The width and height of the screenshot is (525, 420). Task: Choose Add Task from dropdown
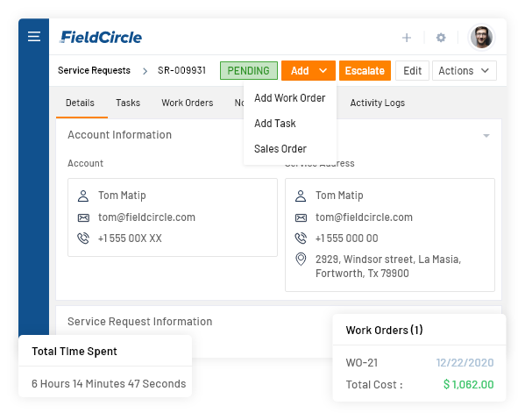pyautogui.click(x=275, y=124)
